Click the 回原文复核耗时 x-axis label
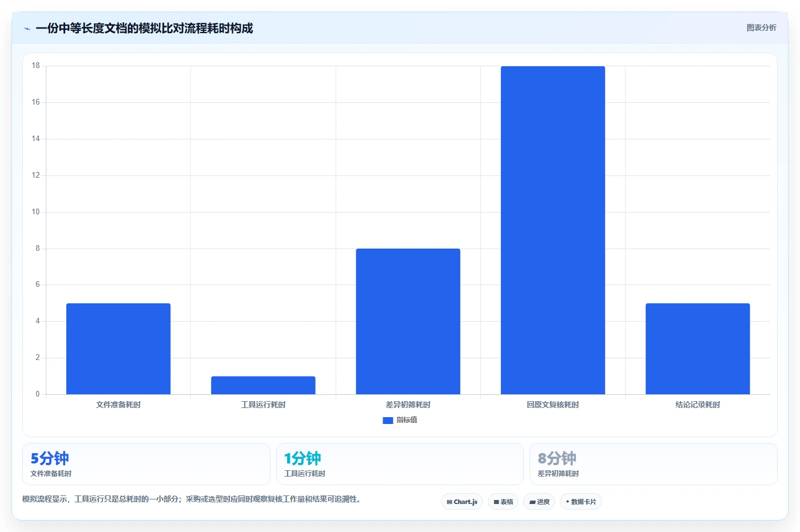Image resolution: width=800 pixels, height=532 pixels. [553, 405]
